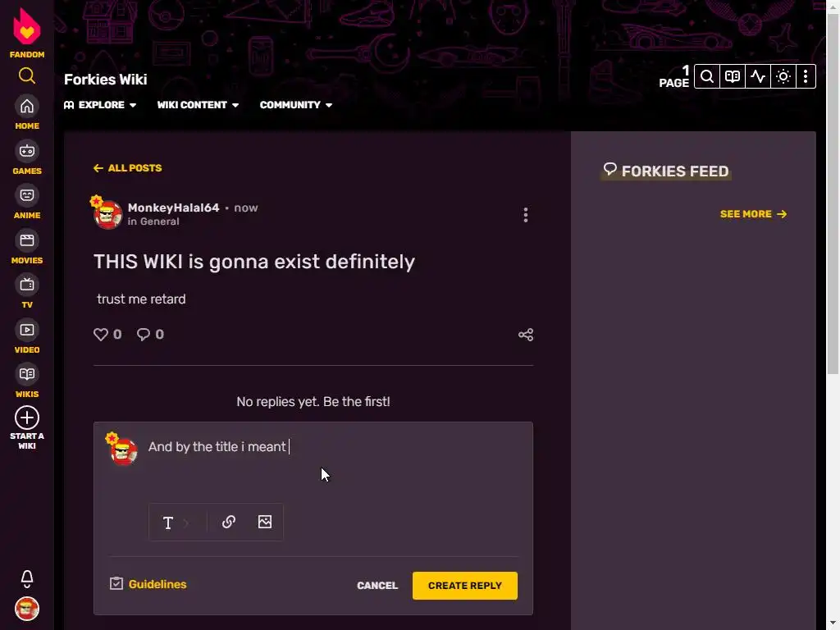The height and width of the screenshot is (630, 840).
Task: Open the Anime sidebar icon
Action: click(27, 203)
